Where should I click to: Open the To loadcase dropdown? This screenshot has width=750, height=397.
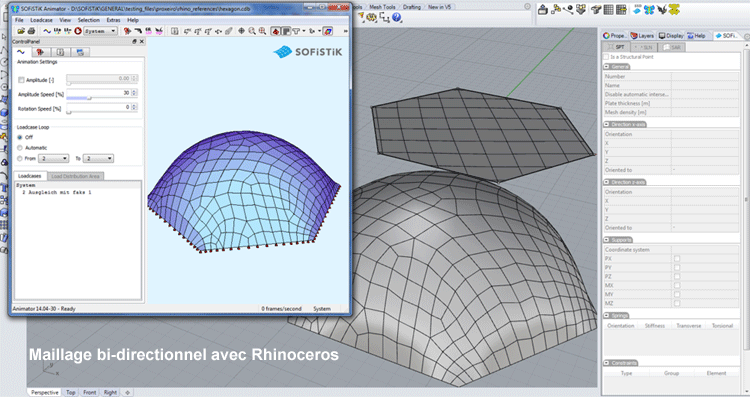99,158
